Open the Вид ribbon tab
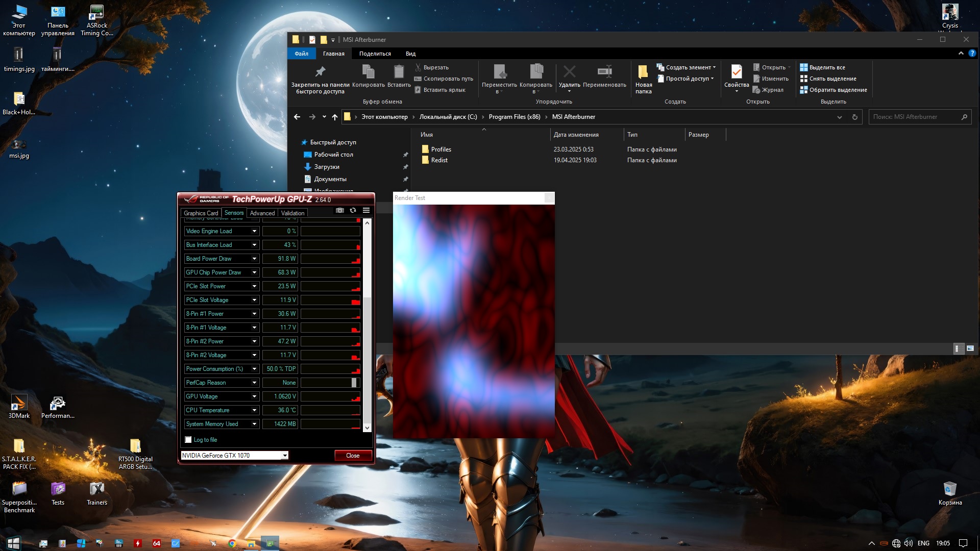This screenshot has width=980, height=551. tap(410, 54)
